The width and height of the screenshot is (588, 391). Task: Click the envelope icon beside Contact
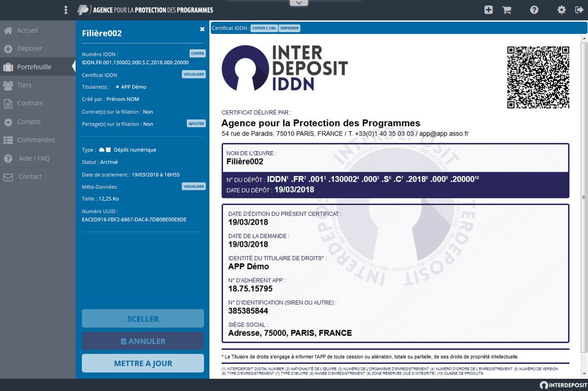click(x=8, y=177)
